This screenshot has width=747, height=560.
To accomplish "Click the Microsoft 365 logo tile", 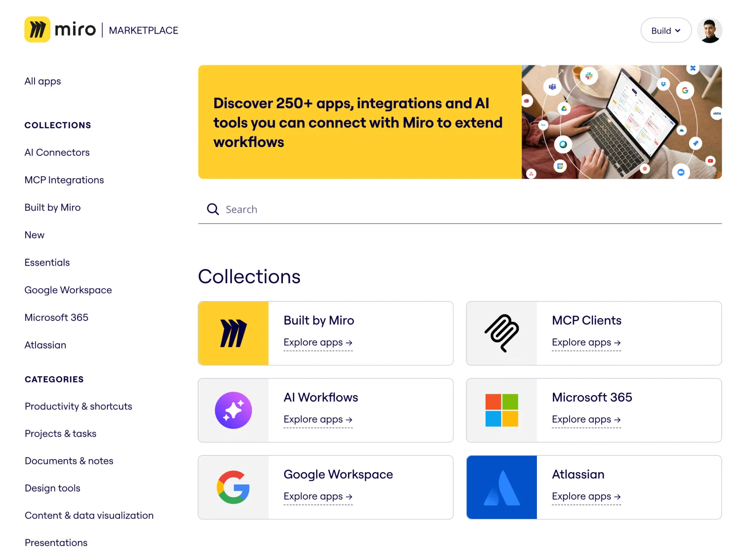I will coord(502,410).
